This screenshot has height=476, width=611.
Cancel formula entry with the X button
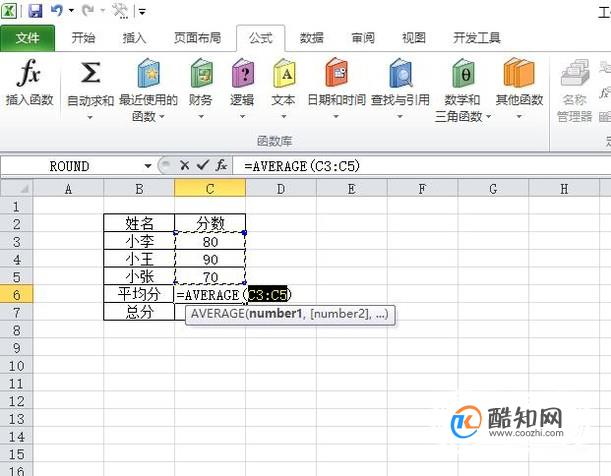pos(184,166)
